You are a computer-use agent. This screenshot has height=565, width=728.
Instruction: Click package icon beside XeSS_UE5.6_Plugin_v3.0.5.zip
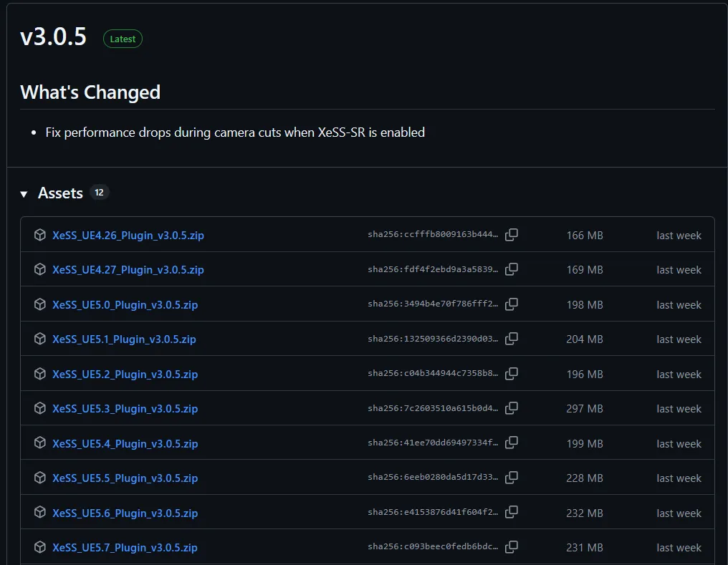click(x=40, y=512)
